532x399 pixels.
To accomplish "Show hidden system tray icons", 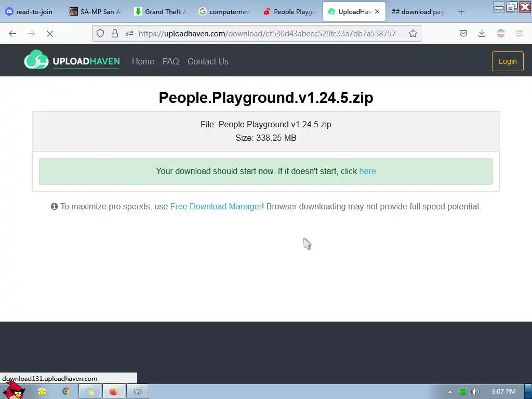I will 450,392.
